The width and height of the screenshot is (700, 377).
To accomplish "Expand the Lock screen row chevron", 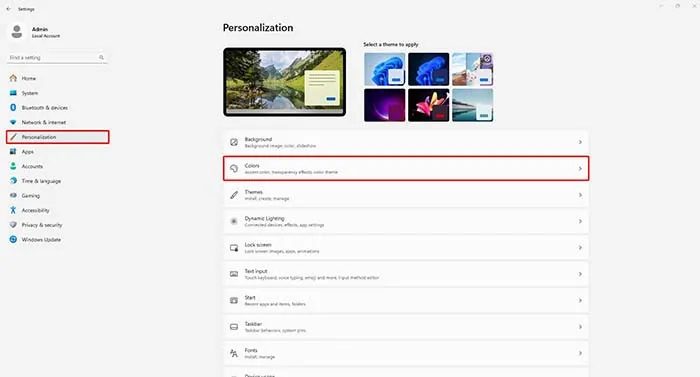I will click(x=580, y=247).
